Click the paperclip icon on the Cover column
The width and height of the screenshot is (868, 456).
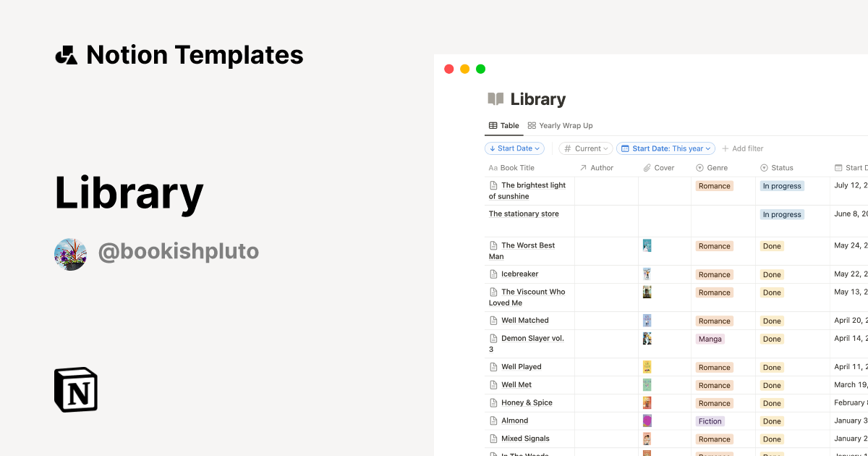(648, 167)
